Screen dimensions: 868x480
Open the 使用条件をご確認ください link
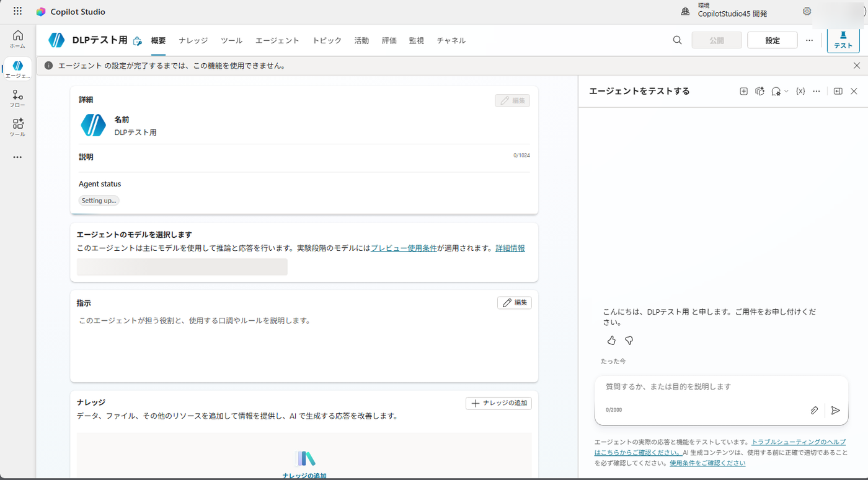tap(707, 463)
